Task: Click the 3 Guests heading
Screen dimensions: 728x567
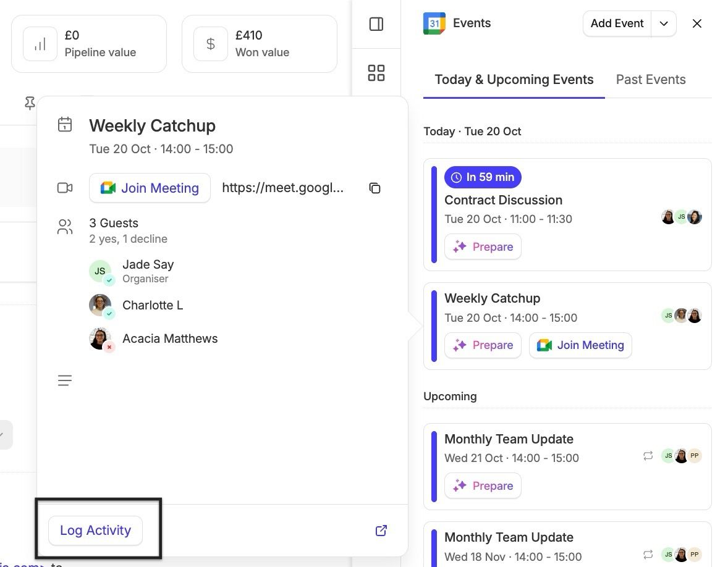Action: (114, 223)
